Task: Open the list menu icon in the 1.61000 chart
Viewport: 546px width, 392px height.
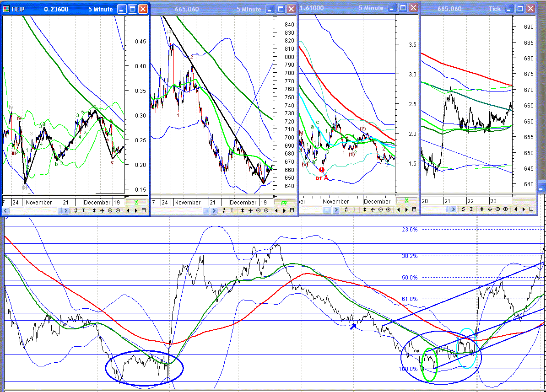Action: 414,209
